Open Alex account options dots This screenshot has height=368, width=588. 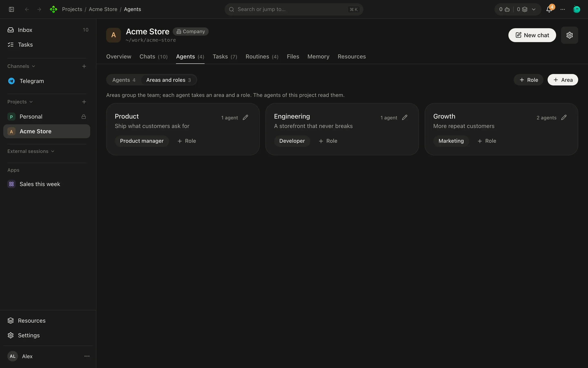[x=87, y=356]
